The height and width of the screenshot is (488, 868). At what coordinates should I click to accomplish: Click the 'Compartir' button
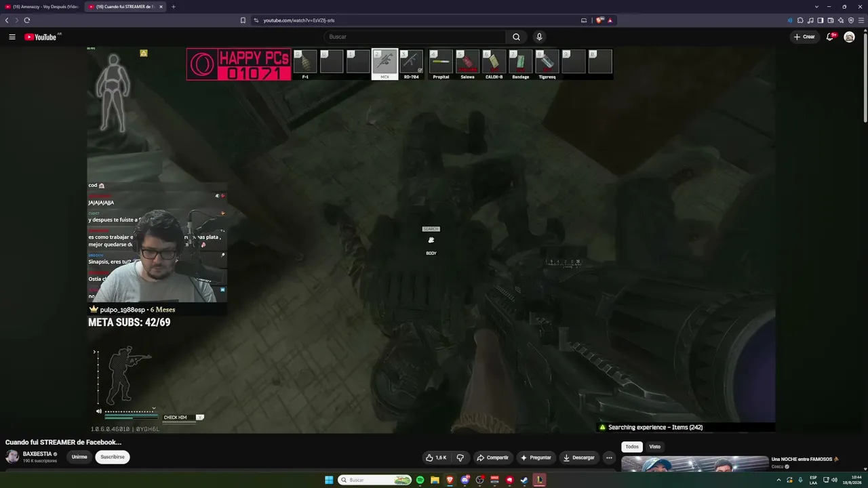(x=492, y=457)
